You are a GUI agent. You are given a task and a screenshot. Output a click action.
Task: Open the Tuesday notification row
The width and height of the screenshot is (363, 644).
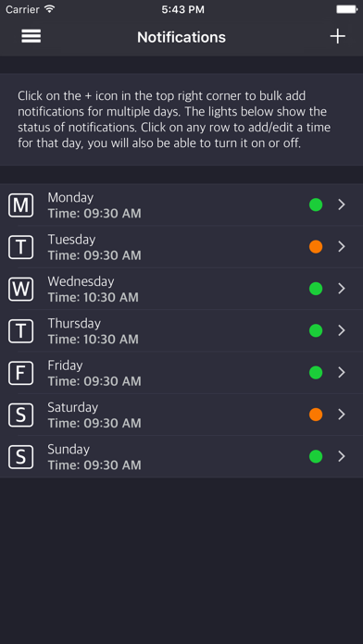point(181,247)
